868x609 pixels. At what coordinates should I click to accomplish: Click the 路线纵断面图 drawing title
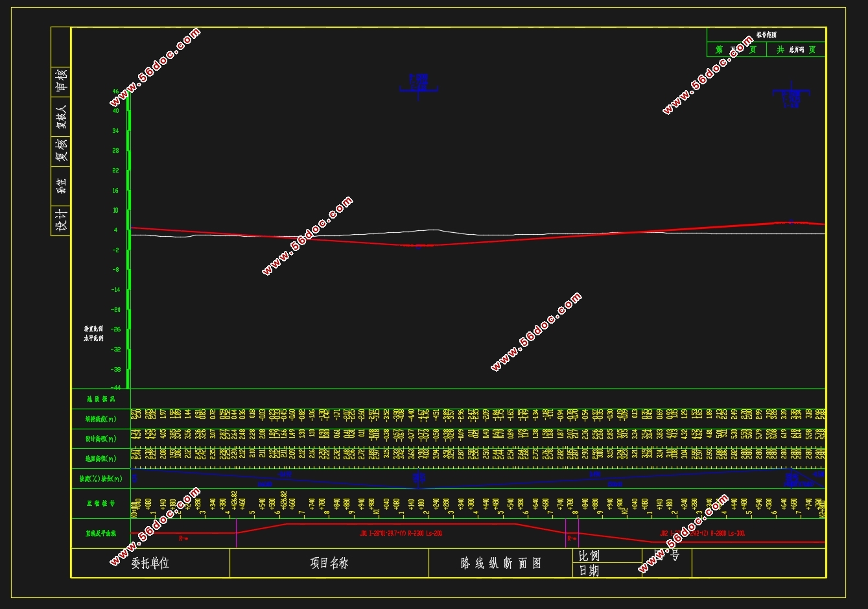[x=500, y=563]
